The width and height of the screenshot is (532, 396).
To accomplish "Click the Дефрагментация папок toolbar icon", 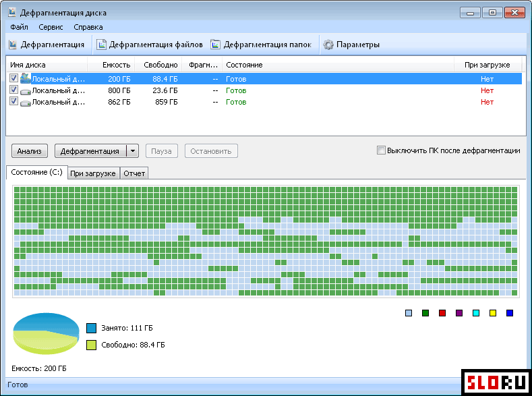I will point(215,45).
